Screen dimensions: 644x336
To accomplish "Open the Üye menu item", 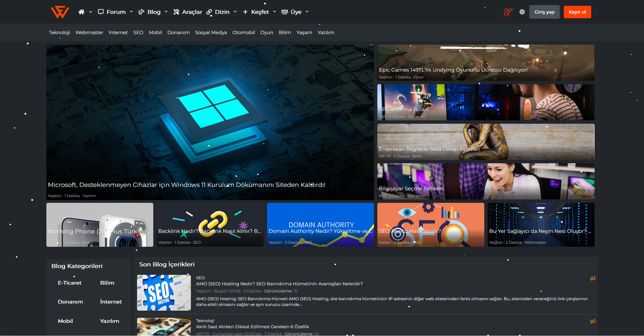I will tap(296, 12).
